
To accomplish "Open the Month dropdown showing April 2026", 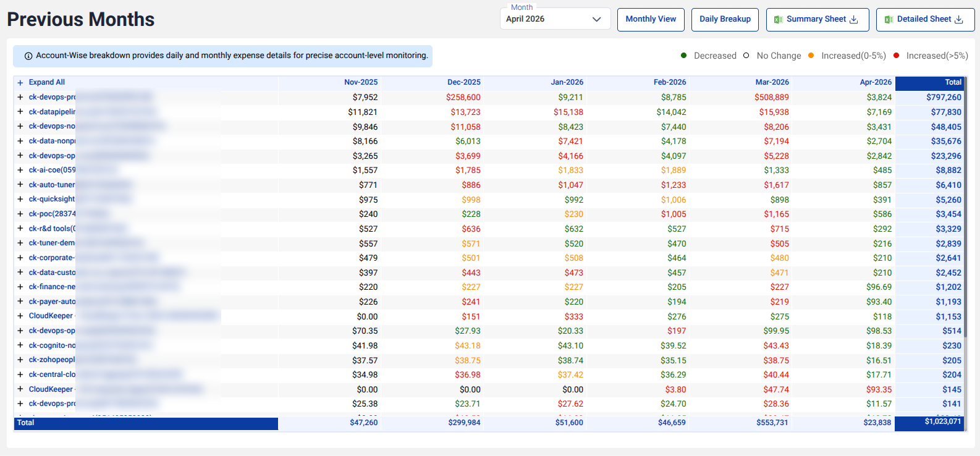I will click(x=555, y=19).
